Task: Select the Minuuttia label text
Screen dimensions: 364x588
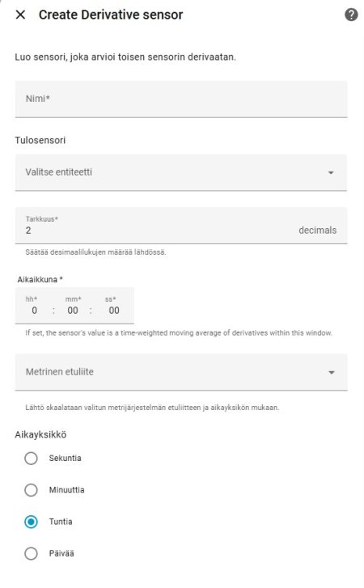Action: [66, 490]
